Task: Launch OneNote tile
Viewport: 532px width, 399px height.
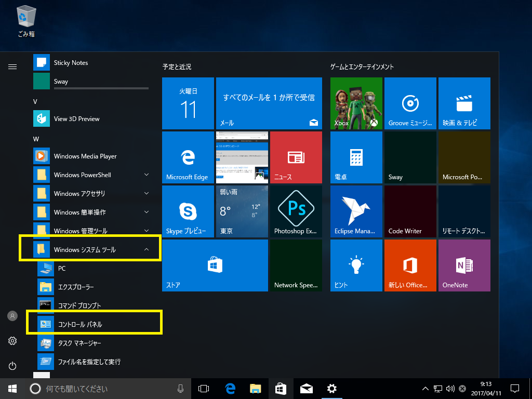Action: click(x=464, y=265)
